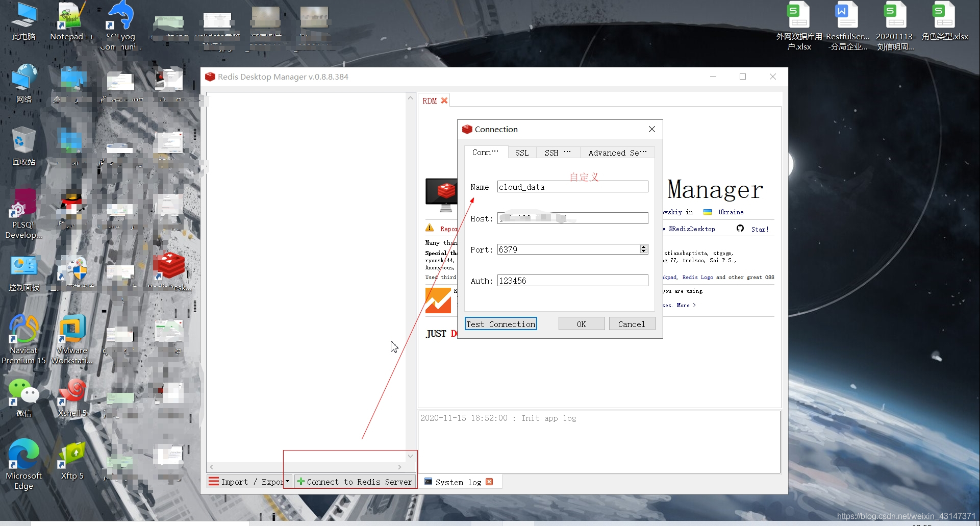Close the Connection dialog
The height and width of the screenshot is (526, 980).
[x=652, y=129]
